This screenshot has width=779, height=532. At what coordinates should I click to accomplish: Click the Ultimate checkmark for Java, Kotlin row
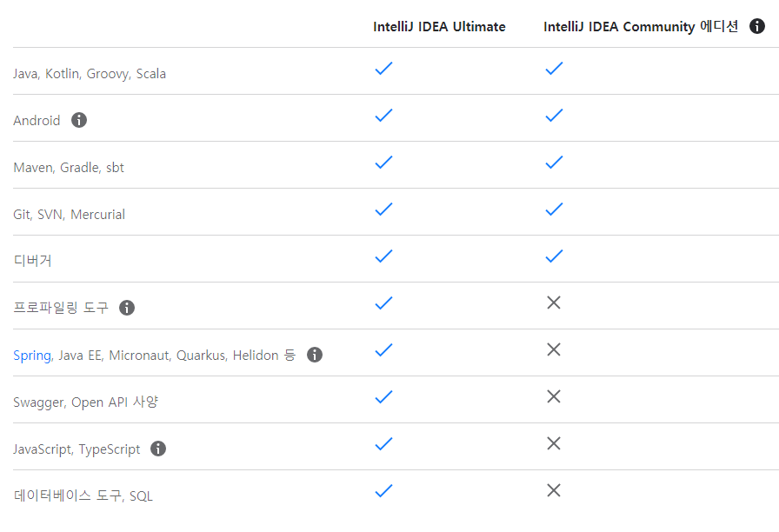[x=383, y=68]
